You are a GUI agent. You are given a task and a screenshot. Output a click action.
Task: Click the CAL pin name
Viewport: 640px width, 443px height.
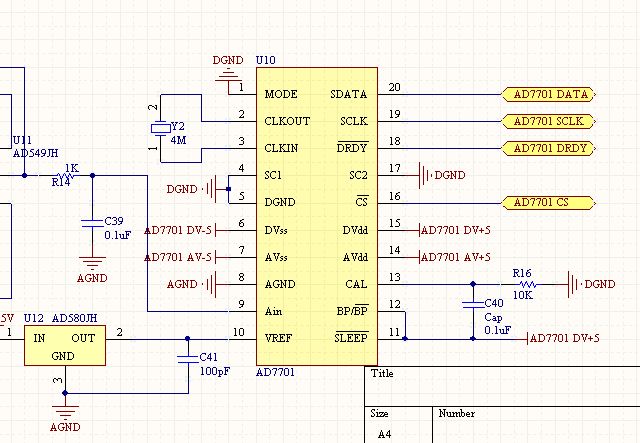[x=356, y=284]
